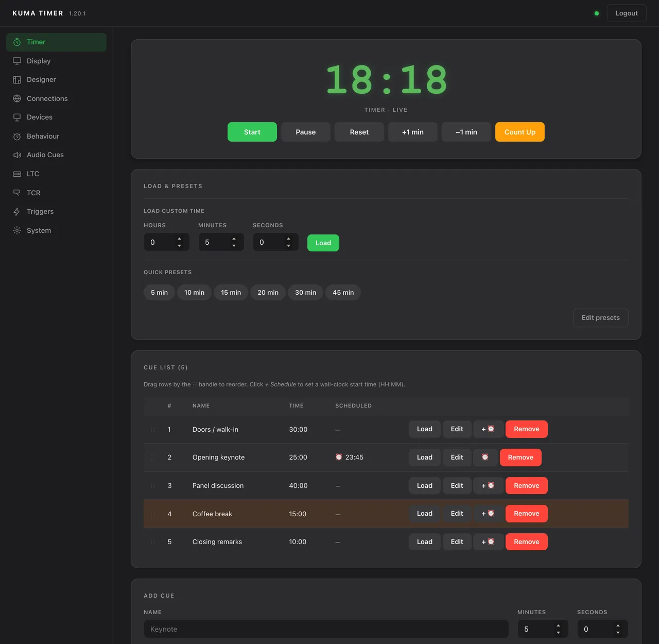
Task: Click the alarm clock button for Opening keynote
Action: [x=485, y=457]
